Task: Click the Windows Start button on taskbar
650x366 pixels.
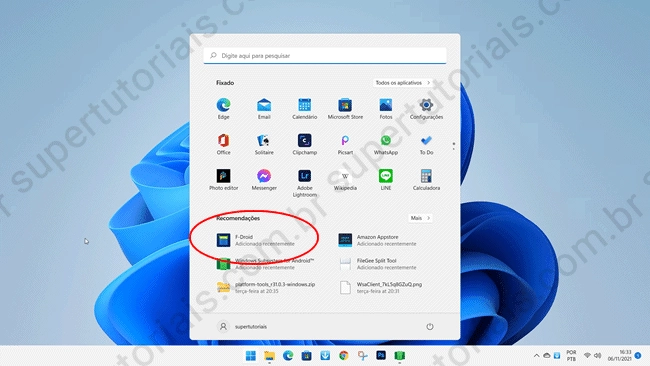Action: 250,356
